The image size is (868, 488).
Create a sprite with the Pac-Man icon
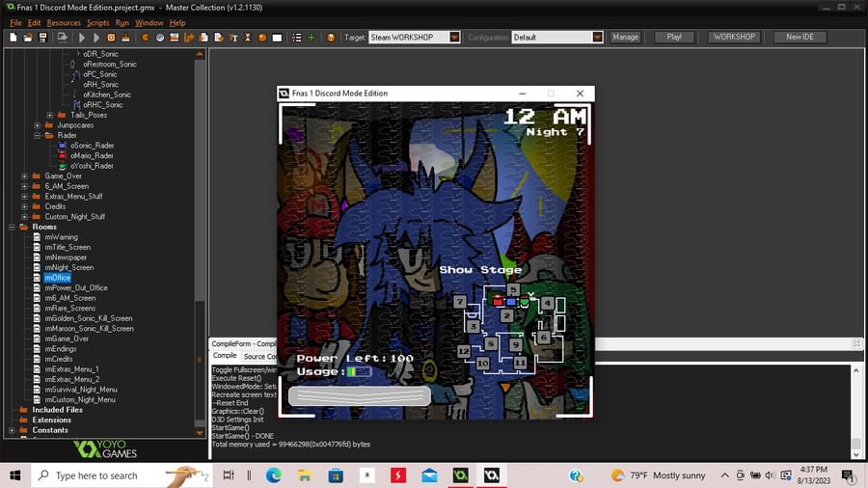coord(145,38)
